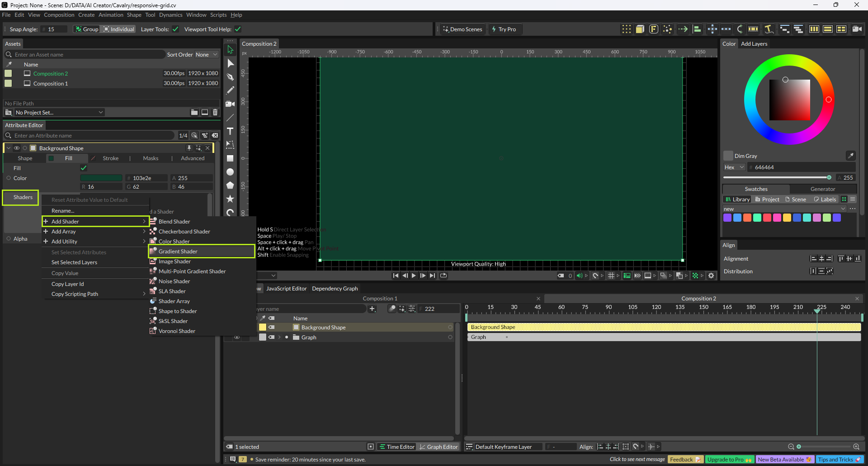
Task: Expand the Hex color mode dropdown
Action: (734, 167)
